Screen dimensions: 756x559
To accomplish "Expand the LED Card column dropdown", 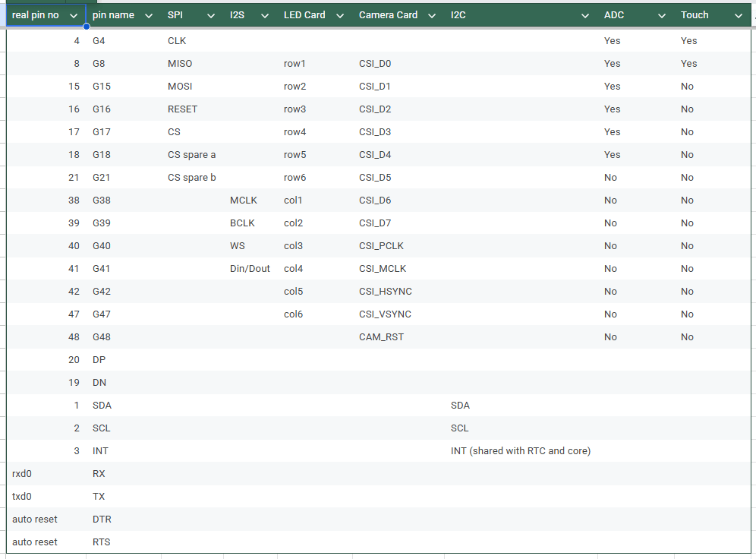I will coord(340,15).
